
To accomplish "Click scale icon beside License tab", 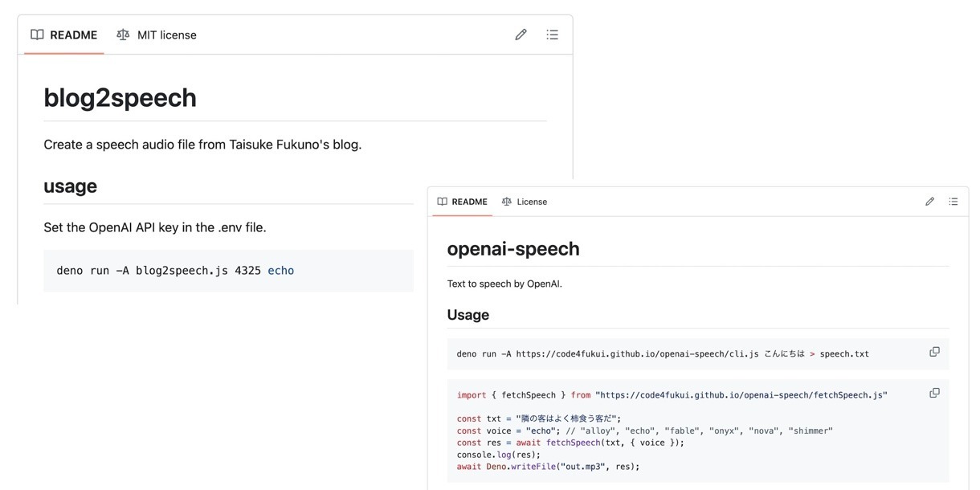I will 506,202.
